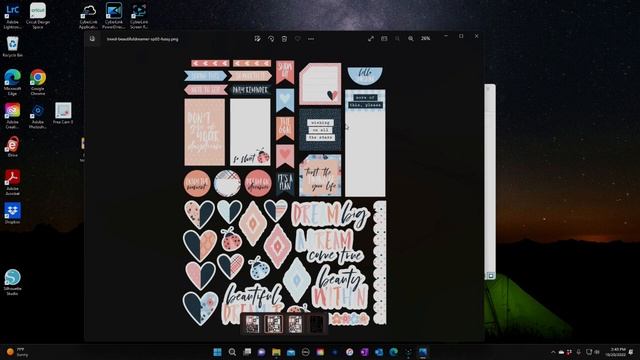The width and height of the screenshot is (640, 360).
Task: Open the Windows Start menu
Action: point(218,352)
